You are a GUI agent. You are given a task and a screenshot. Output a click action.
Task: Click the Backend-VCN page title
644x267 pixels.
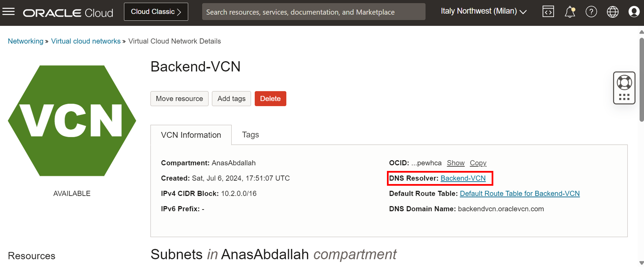[x=195, y=66]
